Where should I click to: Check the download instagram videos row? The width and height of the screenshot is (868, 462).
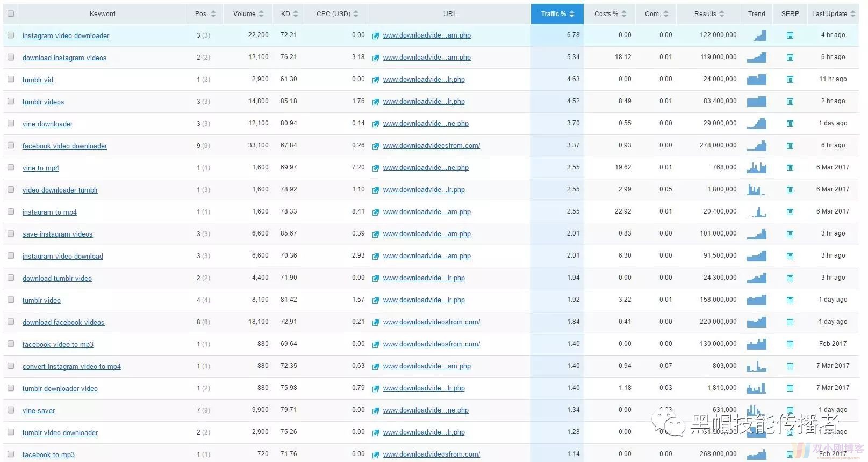pyautogui.click(x=11, y=57)
